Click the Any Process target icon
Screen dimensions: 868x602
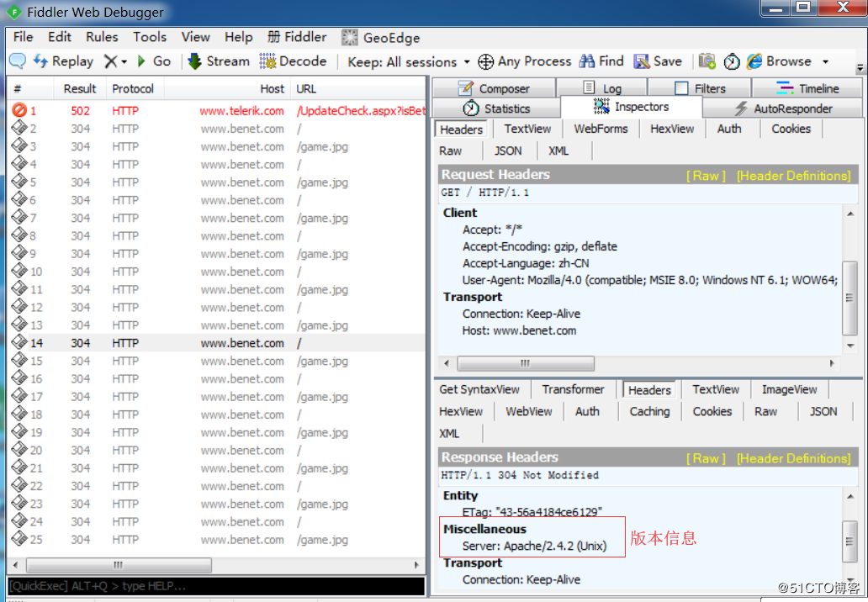click(x=485, y=61)
